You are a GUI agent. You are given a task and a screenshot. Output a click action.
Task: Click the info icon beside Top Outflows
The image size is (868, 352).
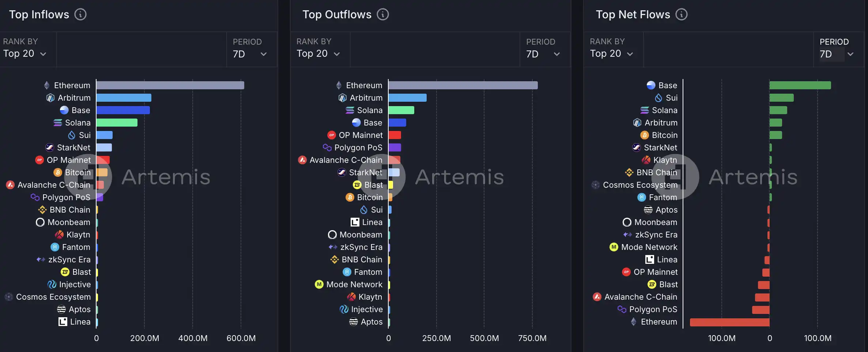(x=383, y=15)
